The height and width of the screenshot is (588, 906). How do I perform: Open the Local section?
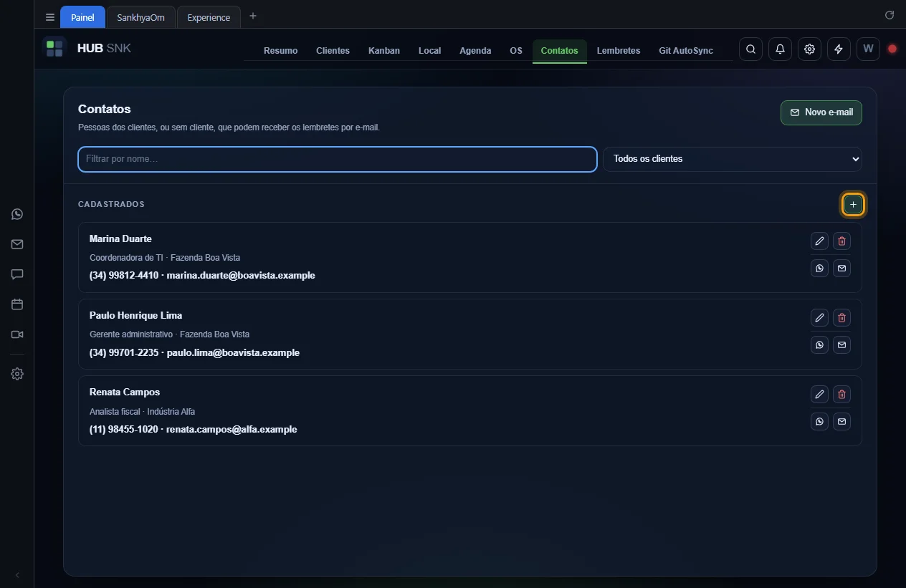click(429, 50)
